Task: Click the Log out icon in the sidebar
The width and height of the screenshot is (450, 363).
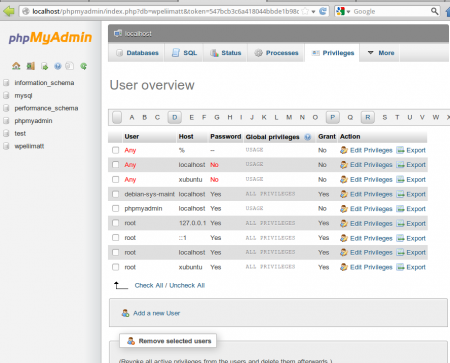Action: pyautogui.click(x=31, y=66)
